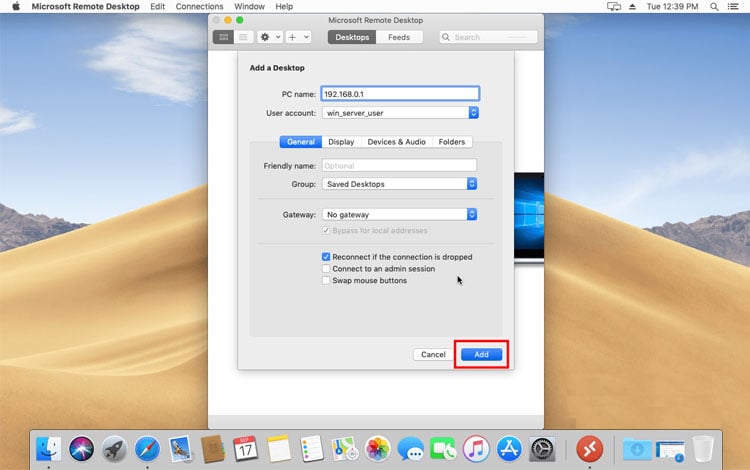
Task: Click the Cancel button
Action: [433, 354]
